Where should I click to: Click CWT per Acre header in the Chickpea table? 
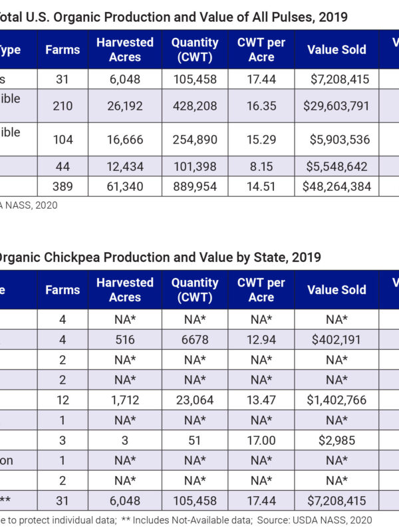pyautogui.click(x=261, y=290)
